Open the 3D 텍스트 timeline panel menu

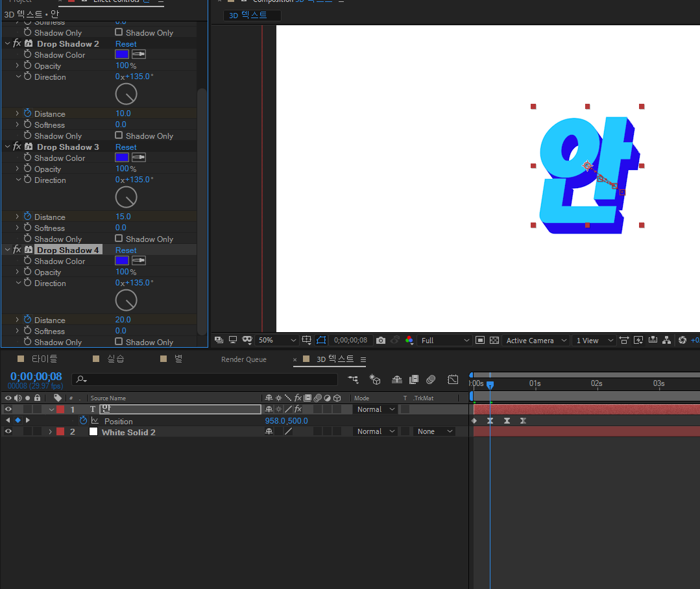363,359
